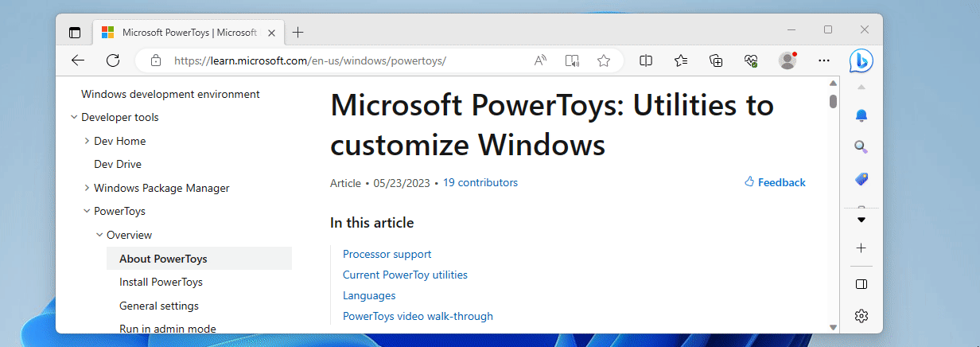Expand the Windows Package Manager node
Screen dimensions: 980x347
coord(87,189)
